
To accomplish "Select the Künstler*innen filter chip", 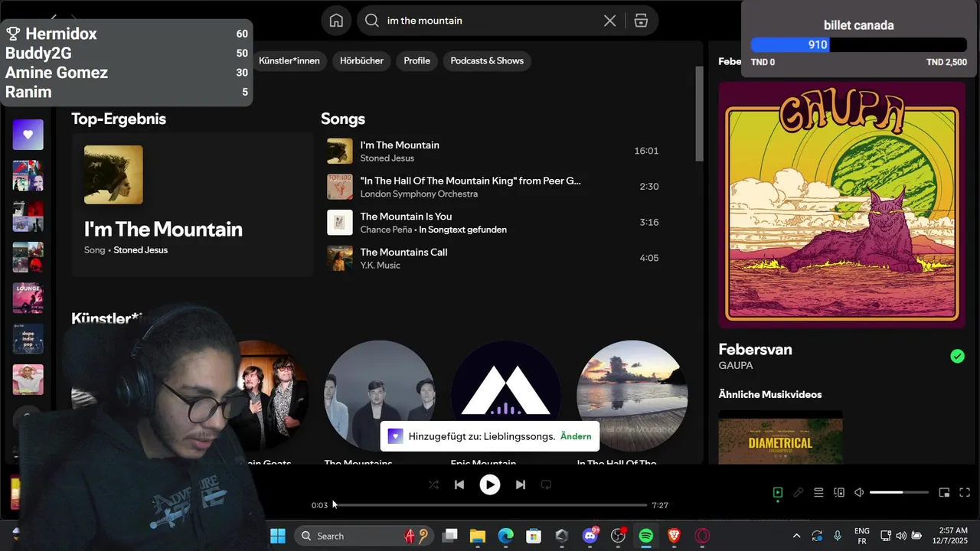I will 289,60.
